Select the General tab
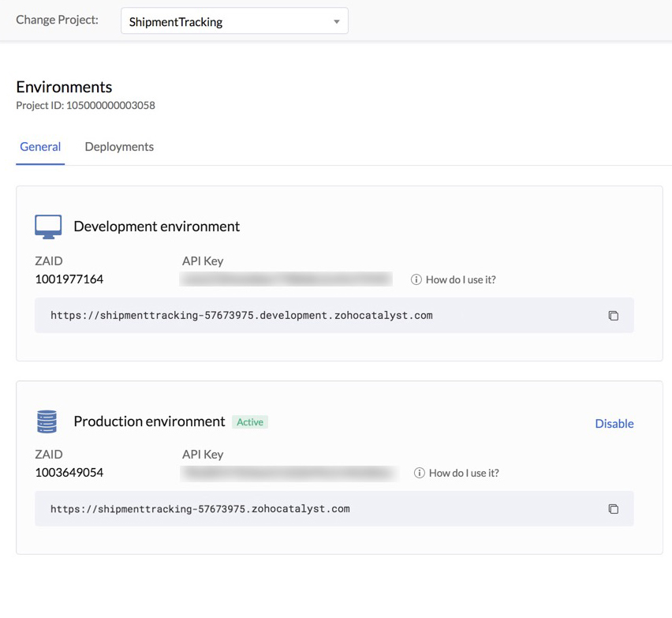Image resolution: width=672 pixels, height=618 pixels. (40, 147)
